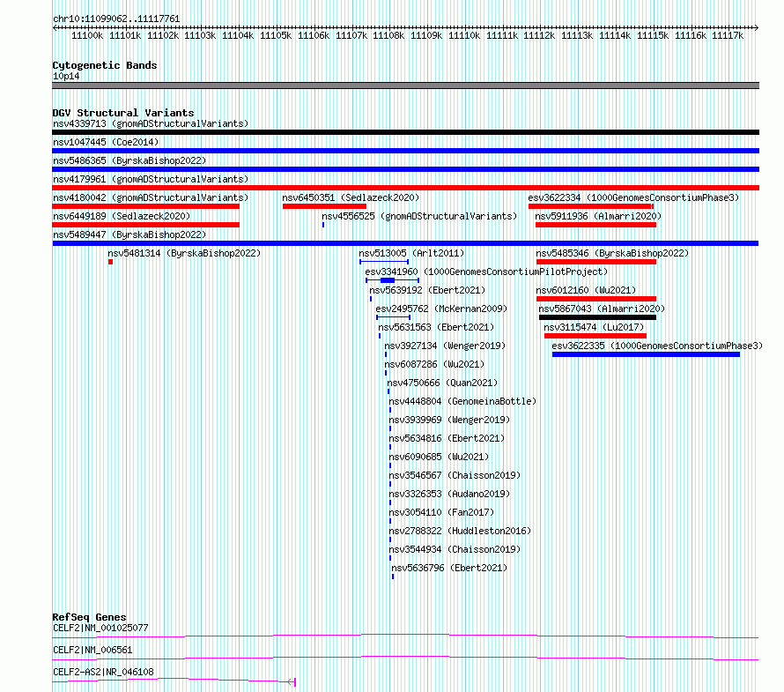Open nsv5486365 (ByrskaBishop2022) variant
The height and width of the screenshot is (692, 784).
pyautogui.click(x=129, y=160)
